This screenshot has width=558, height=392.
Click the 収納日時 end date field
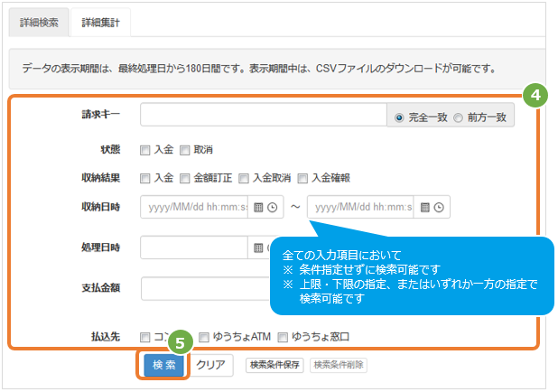click(x=360, y=207)
